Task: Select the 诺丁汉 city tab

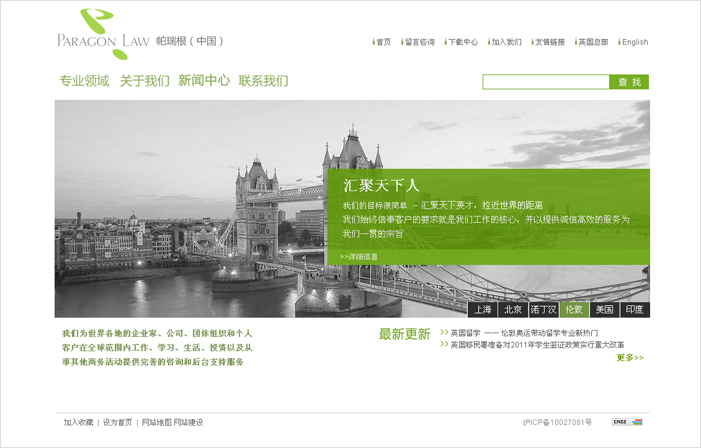Action: pos(543,309)
